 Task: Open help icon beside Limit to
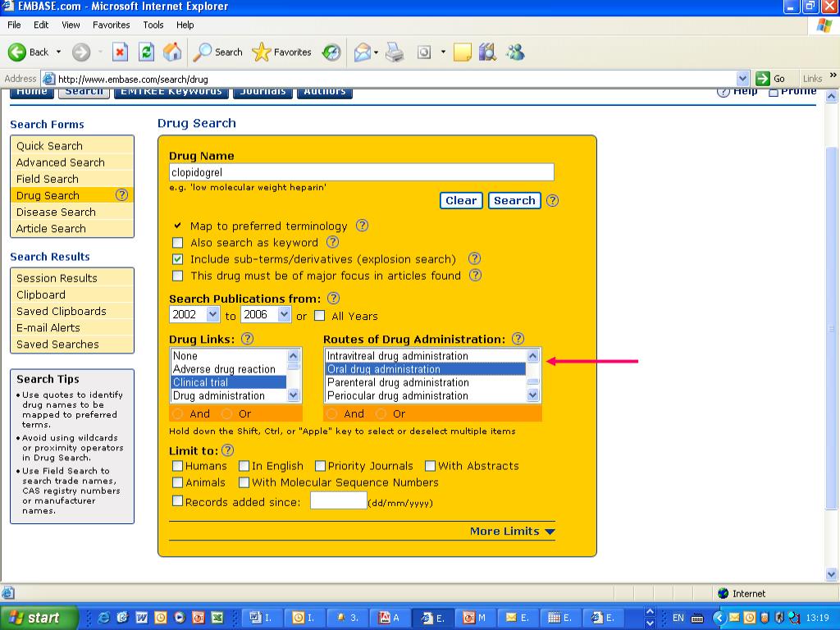pos(228,450)
